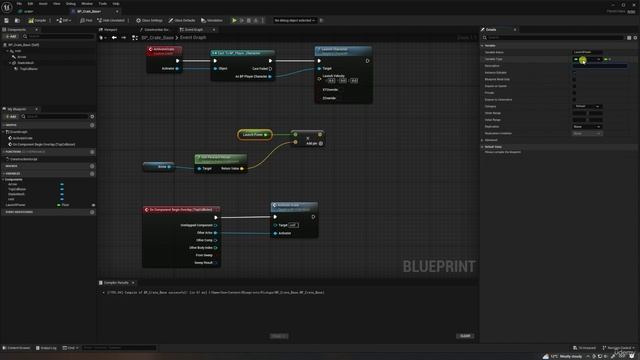The width and height of the screenshot is (640, 360).
Task: Open the Replication dropdown
Action: coord(587,127)
